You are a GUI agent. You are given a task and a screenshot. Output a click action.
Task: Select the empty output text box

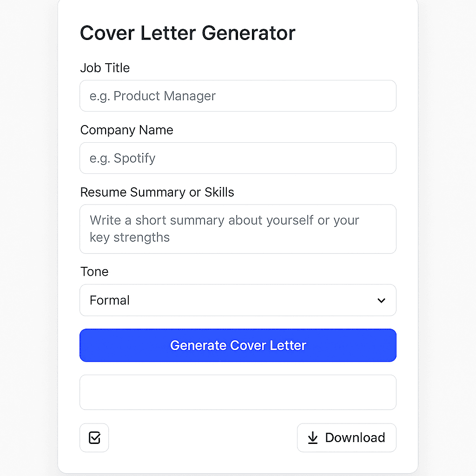(238, 392)
